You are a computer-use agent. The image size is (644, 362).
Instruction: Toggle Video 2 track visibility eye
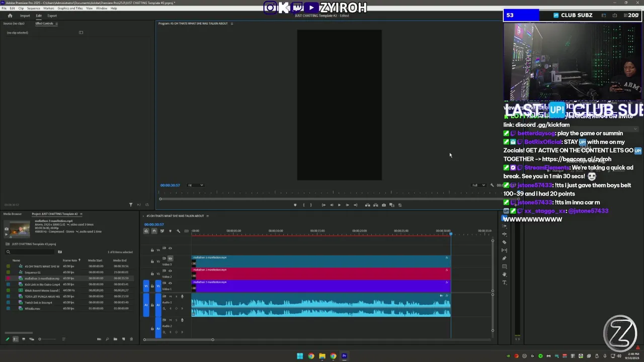170,271
